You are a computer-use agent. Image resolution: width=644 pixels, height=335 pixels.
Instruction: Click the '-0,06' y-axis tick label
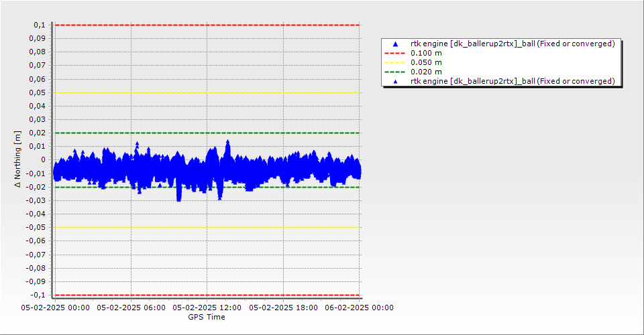click(x=36, y=241)
